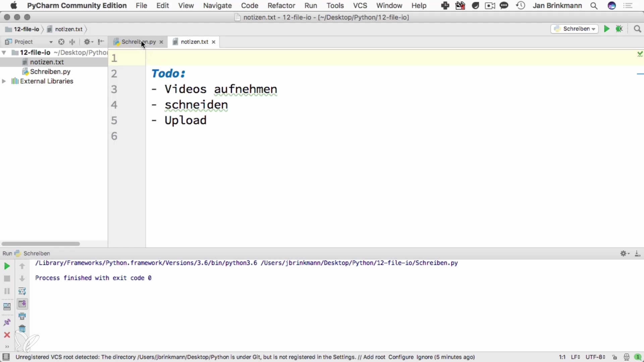This screenshot has height=362, width=644.
Task: Open the Schreiben run configuration dropdown
Action: click(575, 29)
